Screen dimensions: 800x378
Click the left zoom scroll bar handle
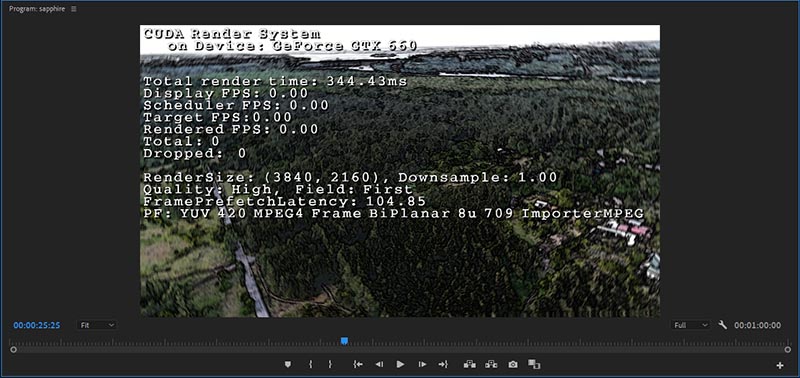coord(13,349)
